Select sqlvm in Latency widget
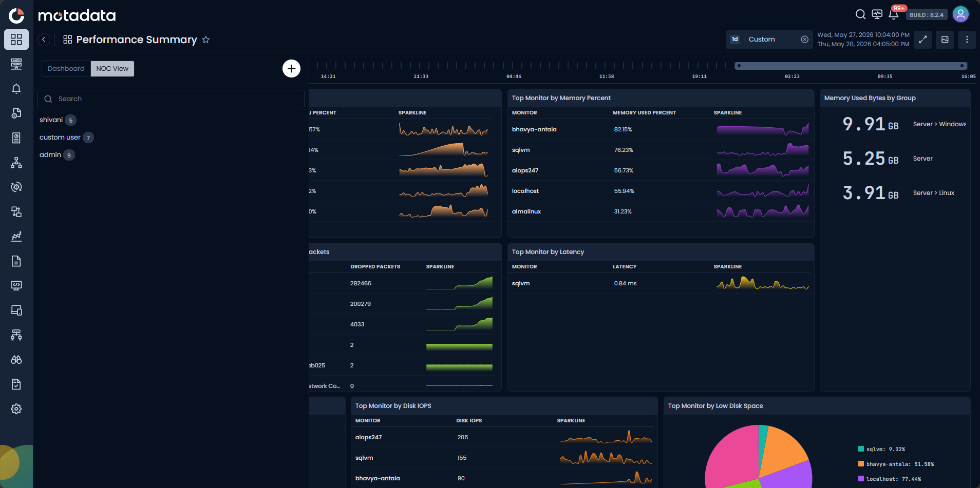The height and width of the screenshot is (488, 980). point(521,283)
